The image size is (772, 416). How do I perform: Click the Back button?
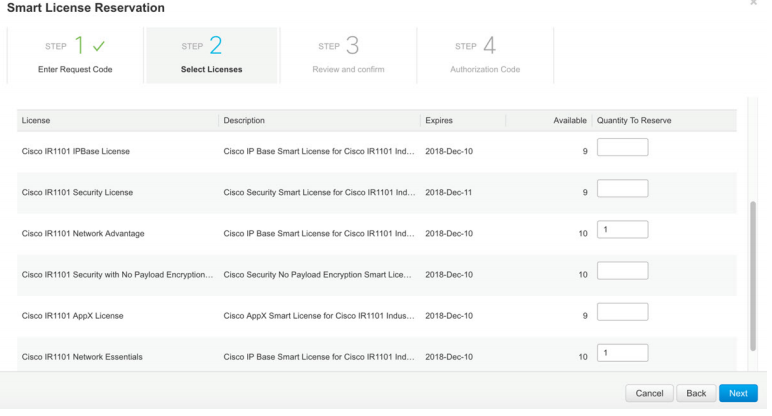pyautogui.click(x=696, y=393)
